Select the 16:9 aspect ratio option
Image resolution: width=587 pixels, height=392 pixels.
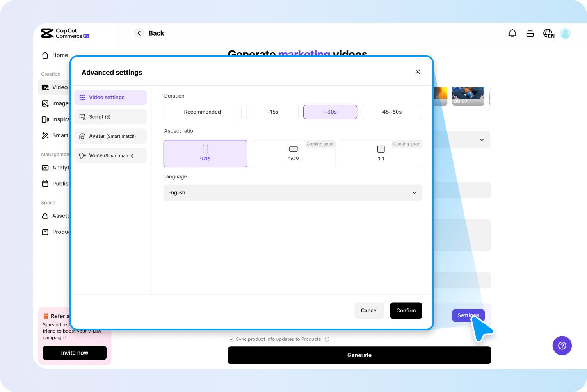(293, 153)
